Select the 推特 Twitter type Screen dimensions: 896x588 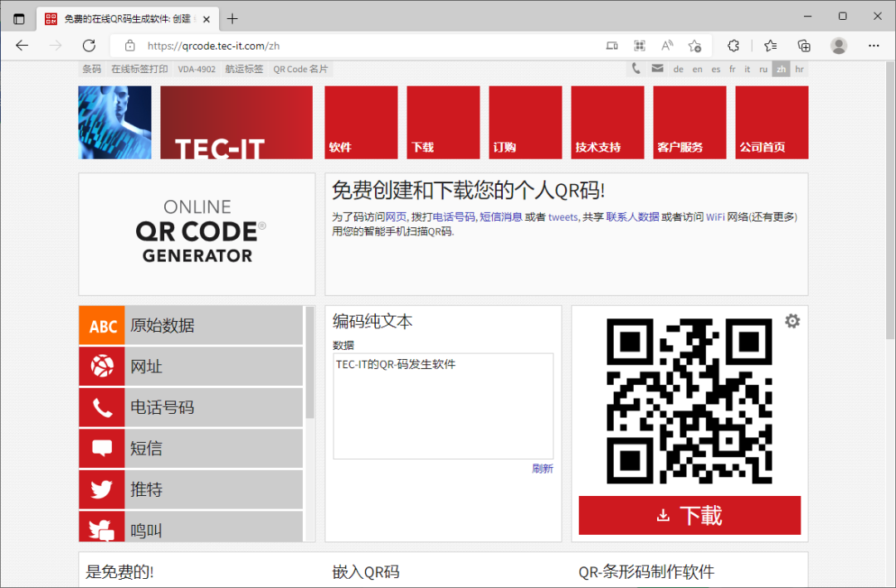[x=191, y=489]
